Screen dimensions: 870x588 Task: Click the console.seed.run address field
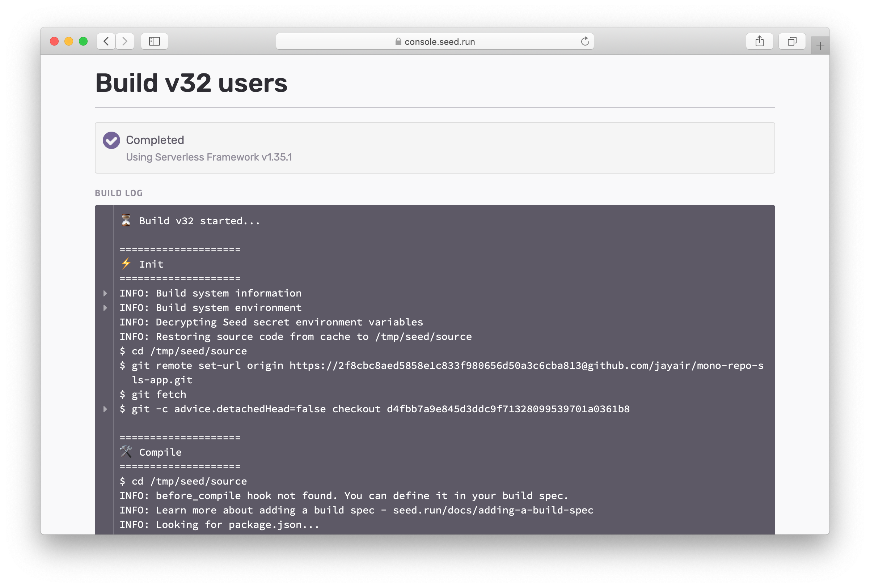tap(435, 41)
